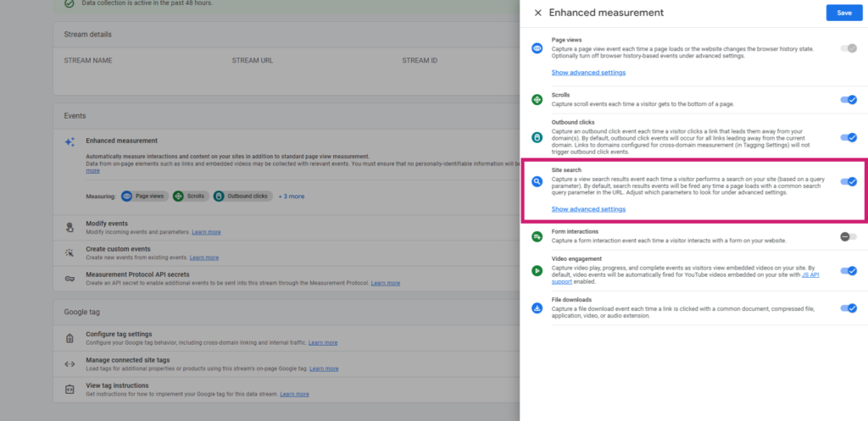The image size is (868, 421).
Task: Open Manage connected site tags
Action: point(131,360)
